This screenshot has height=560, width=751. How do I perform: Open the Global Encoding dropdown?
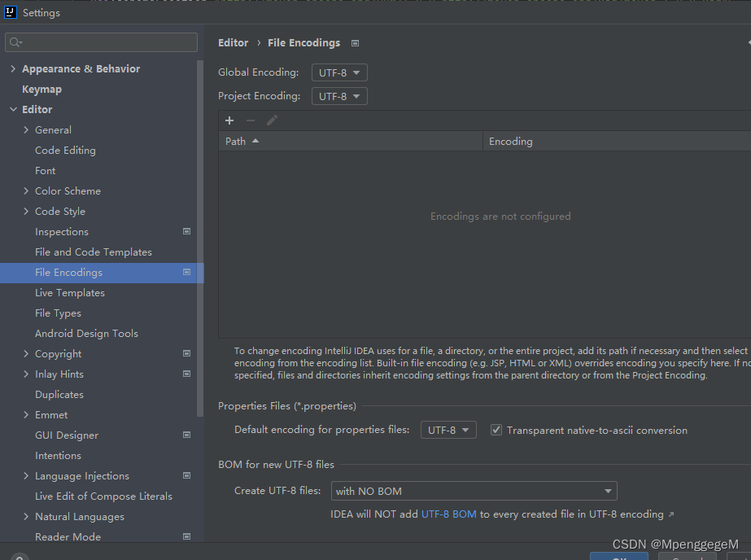point(339,72)
